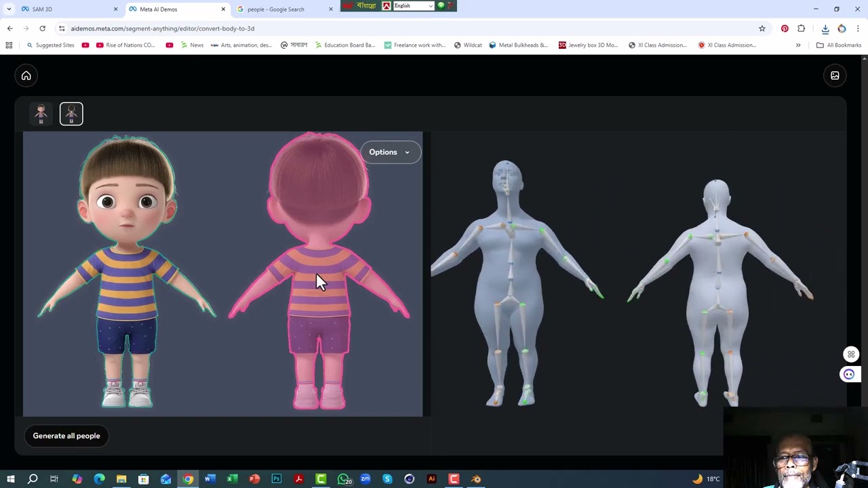Select the first person thumbnail
This screenshot has height=488, width=868.
coord(41,114)
